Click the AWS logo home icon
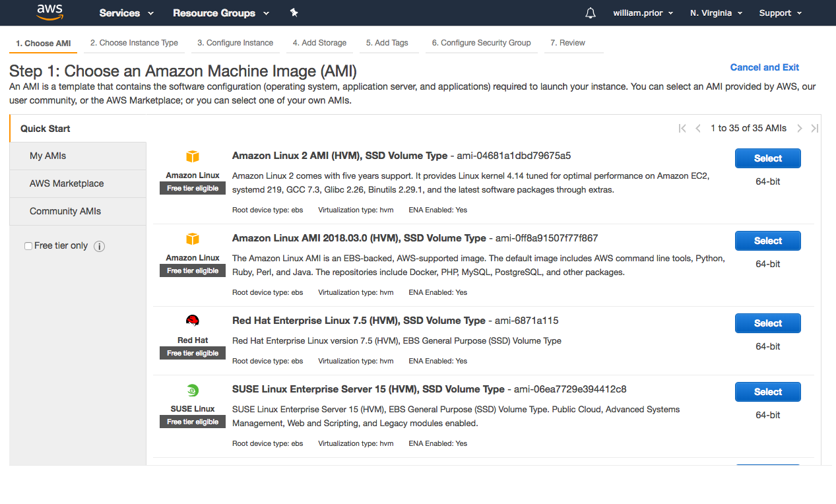 pyautogui.click(x=49, y=13)
